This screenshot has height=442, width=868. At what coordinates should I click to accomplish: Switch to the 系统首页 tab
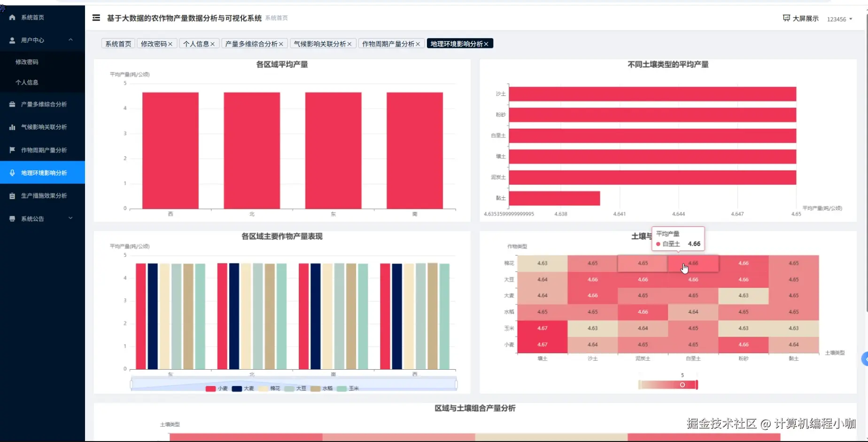coord(117,43)
